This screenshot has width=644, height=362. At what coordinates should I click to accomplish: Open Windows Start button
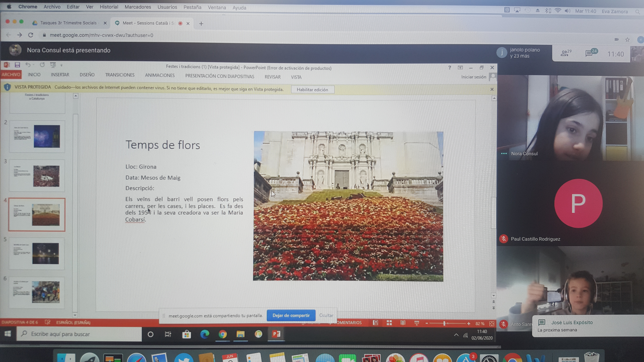coord(8,334)
